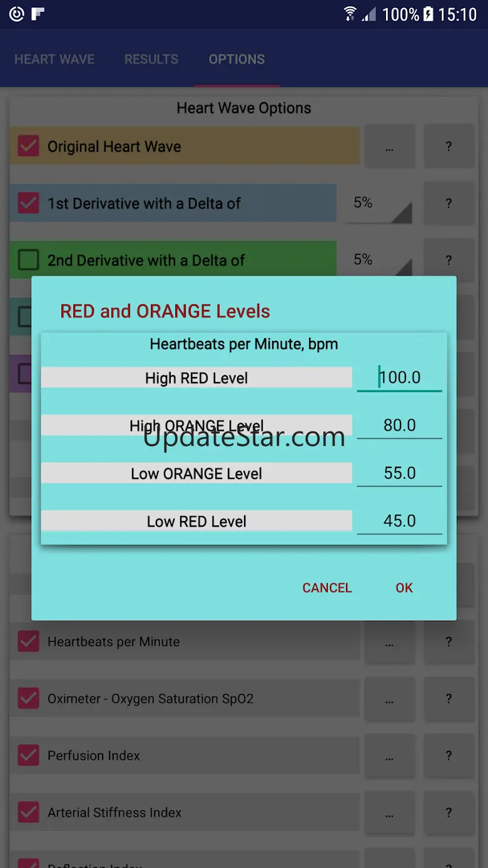Tap the battery status icon
This screenshot has height=868, width=488.
428,14
